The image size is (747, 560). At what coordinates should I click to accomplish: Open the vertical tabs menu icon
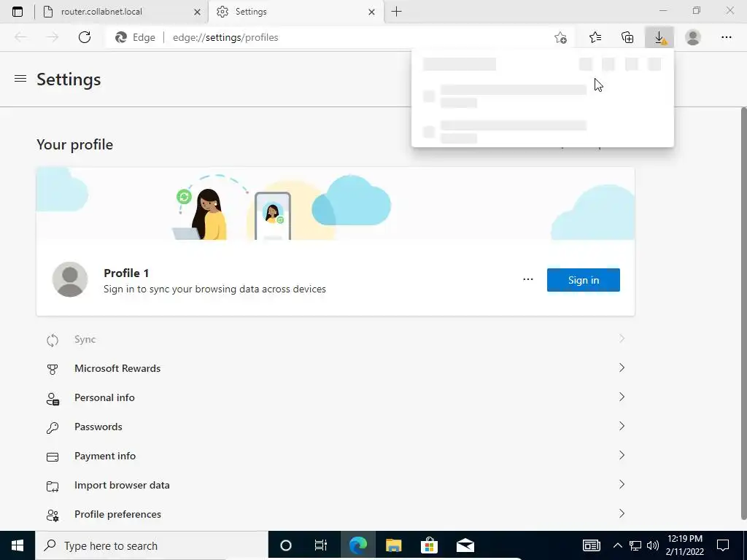[x=18, y=12]
